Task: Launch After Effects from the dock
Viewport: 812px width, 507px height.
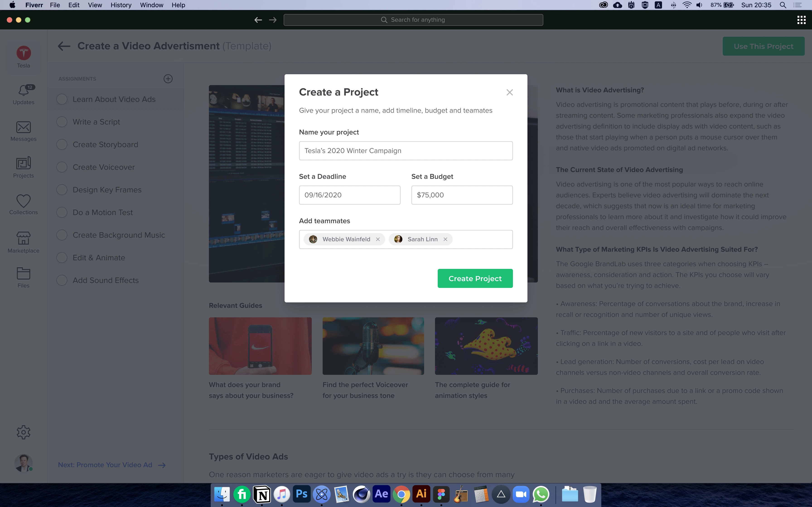Action: 381,494
